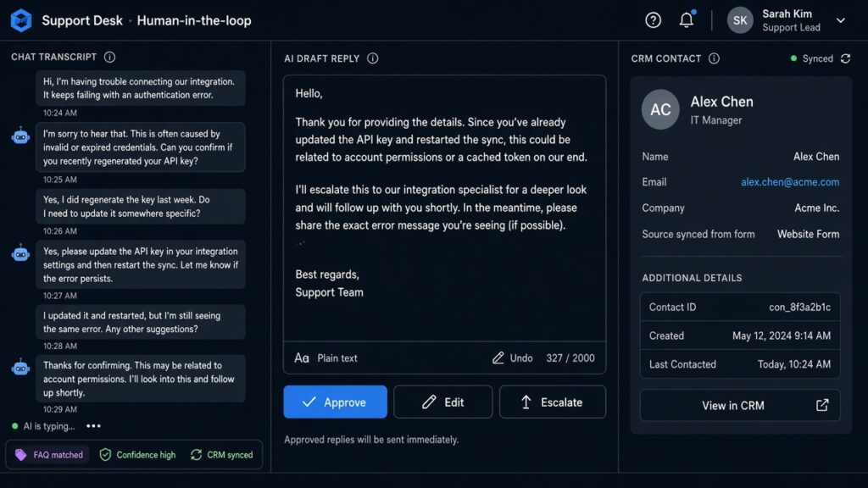868x488 pixels.
Task: Expand the Sarah Kim account menu chevron
Action: click(x=840, y=20)
